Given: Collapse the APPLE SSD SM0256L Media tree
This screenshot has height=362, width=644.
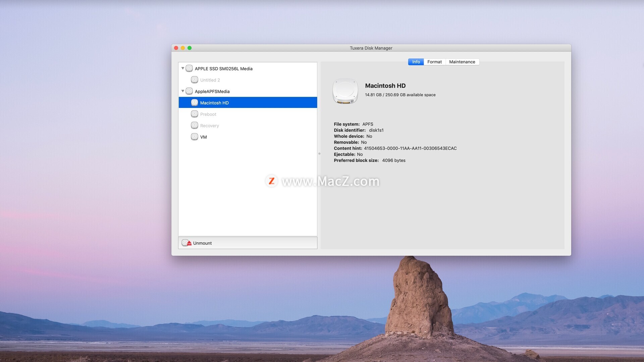Looking at the screenshot, I should [x=183, y=68].
